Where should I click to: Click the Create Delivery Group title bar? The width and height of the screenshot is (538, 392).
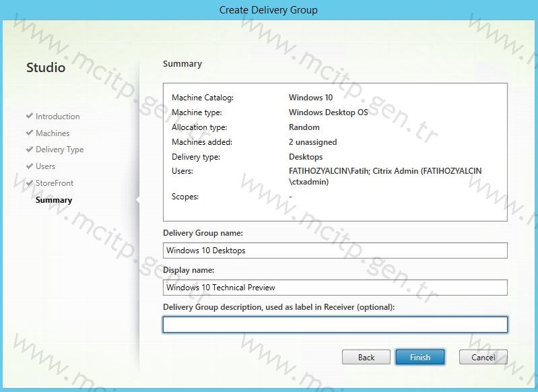268,10
